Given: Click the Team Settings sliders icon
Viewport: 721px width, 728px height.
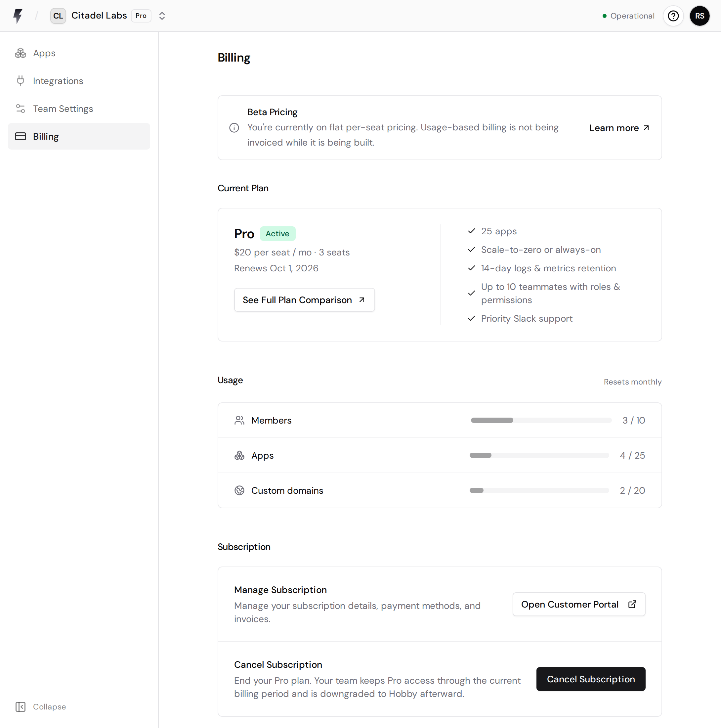Looking at the screenshot, I should (21, 109).
